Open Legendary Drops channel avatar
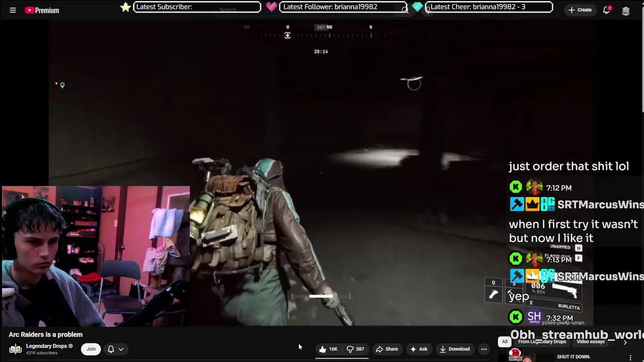 point(15,349)
